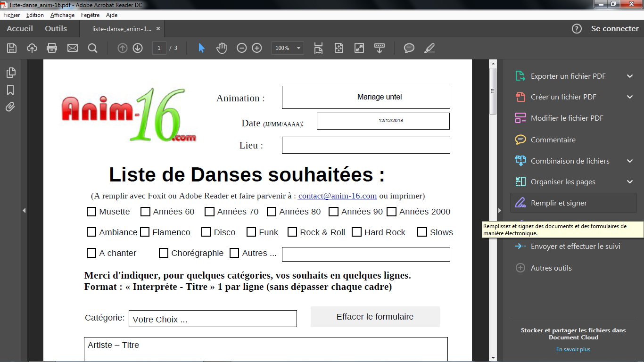The width and height of the screenshot is (644, 362).
Task: Select the Hand pan tool
Action: point(222,48)
